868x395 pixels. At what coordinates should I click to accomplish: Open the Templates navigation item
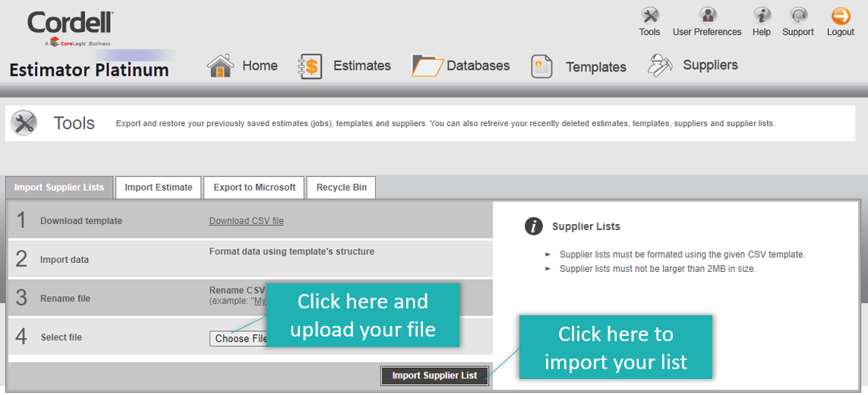pos(596,67)
